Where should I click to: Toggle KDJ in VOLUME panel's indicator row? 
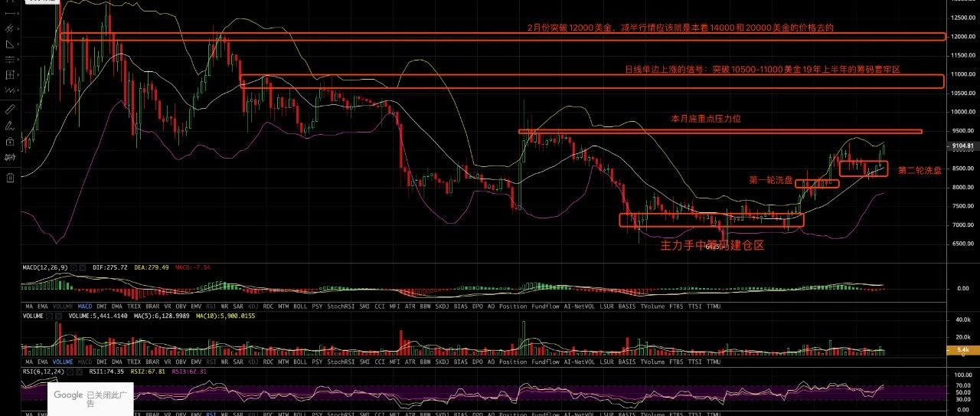point(253,361)
